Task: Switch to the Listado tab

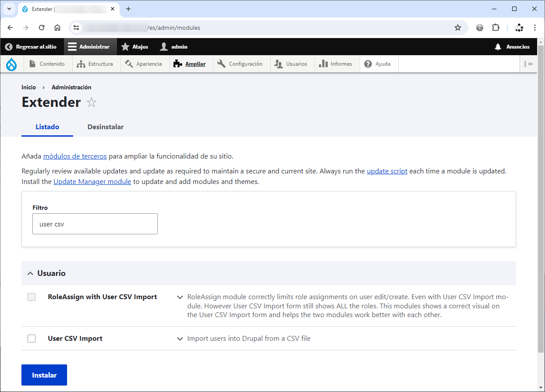Action: click(47, 127)
